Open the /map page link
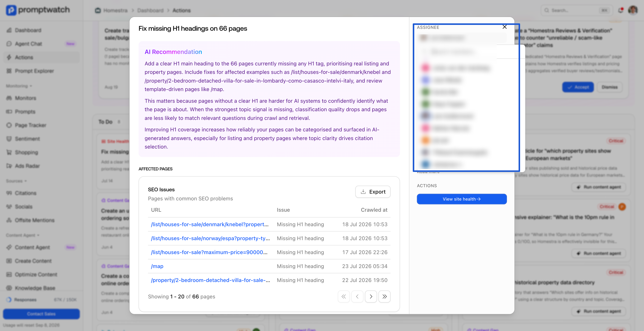The height and width of the screenshot is (331, 644). point(157,266)
